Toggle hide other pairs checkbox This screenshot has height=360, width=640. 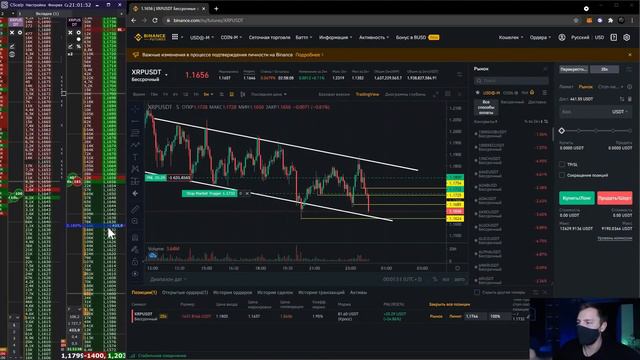click(x=477, y=292)
